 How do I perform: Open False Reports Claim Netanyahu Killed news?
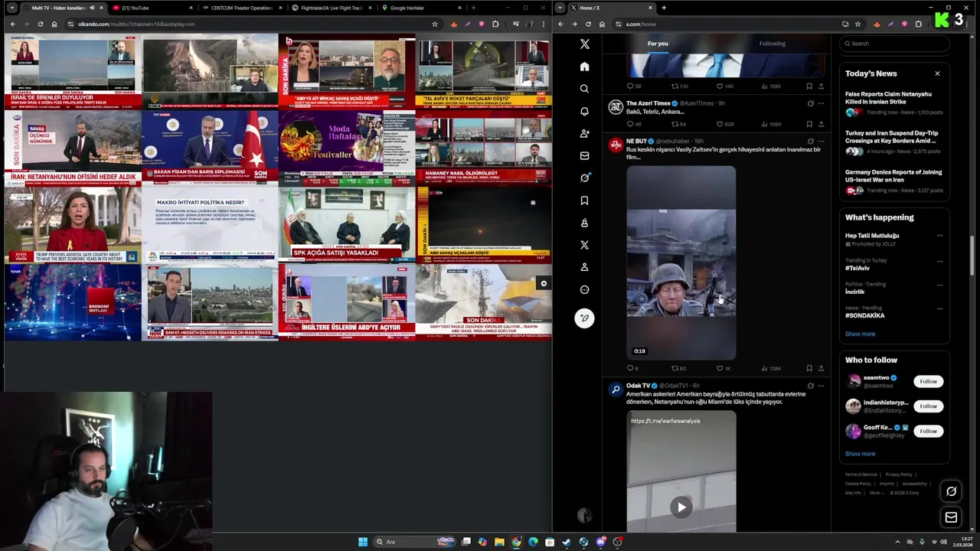[894, 103]
